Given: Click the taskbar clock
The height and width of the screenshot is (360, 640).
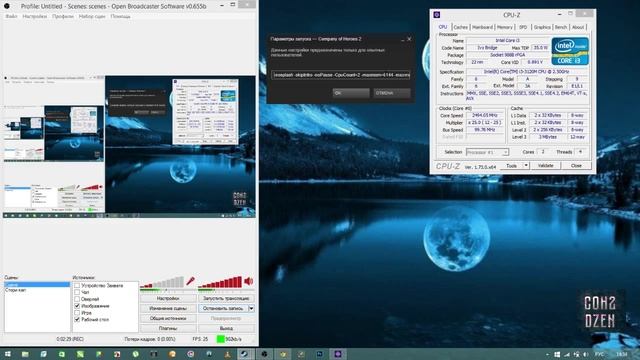Looking at the screenshot, I should click(x=622, y=354).
